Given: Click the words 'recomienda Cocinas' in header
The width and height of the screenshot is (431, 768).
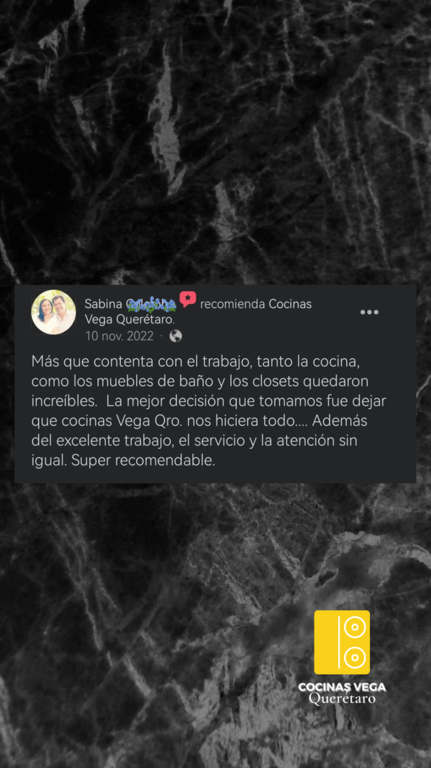Looking at the screenshot, I should (256, 304).
